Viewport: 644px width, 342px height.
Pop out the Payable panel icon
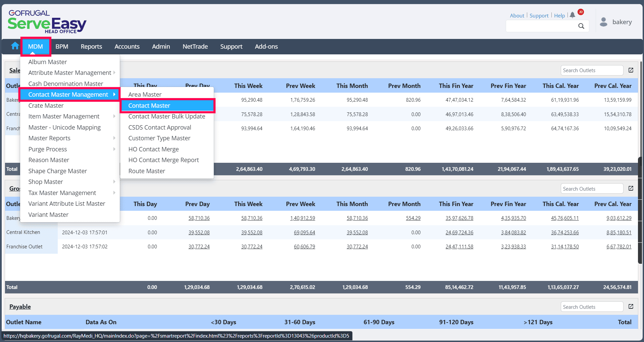tap(631, 306)
